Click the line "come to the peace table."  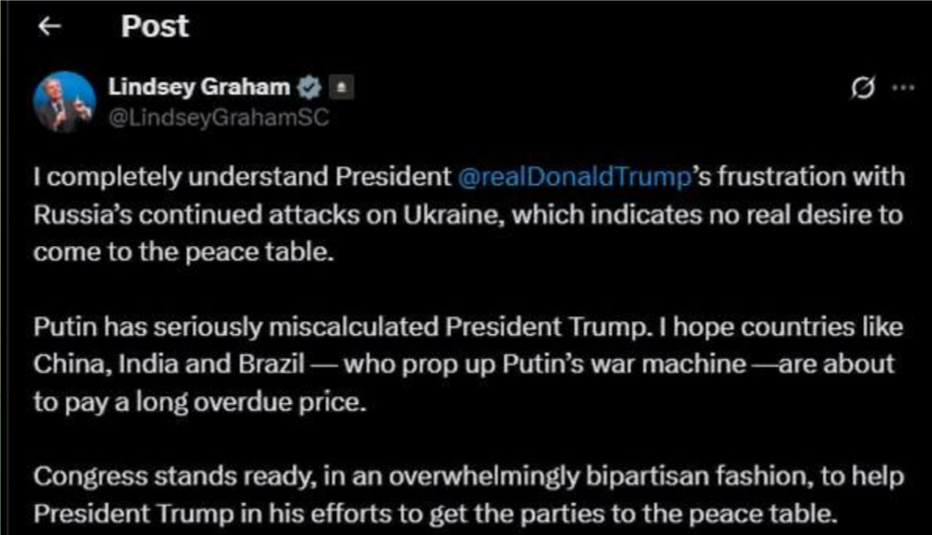pyautogui.click(x=184, y=252)
